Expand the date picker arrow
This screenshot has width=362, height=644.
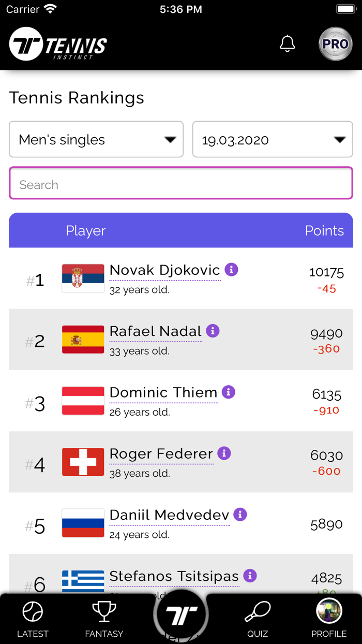[x=340, y=139]
